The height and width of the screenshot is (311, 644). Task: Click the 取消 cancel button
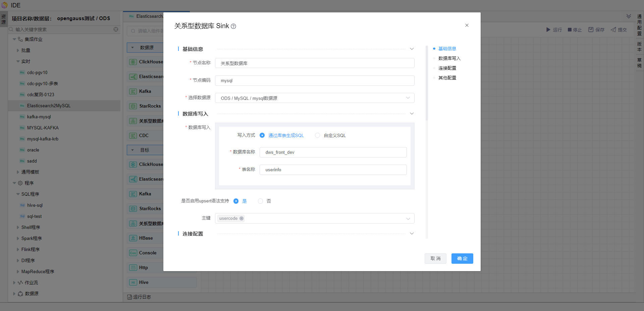point(435,258)
